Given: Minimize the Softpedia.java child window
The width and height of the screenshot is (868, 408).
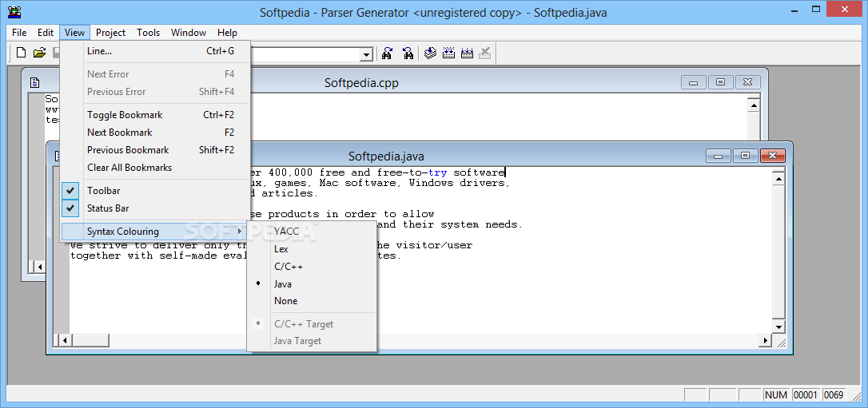Looking at the screenshot, I should pyautogui.click(x=719, y=156).
